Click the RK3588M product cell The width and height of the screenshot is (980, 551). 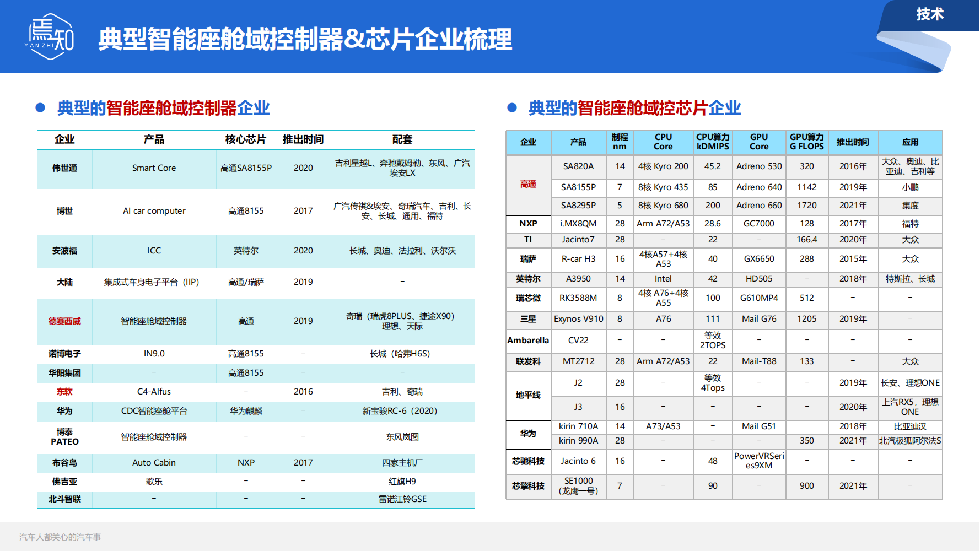click(578, 298)
